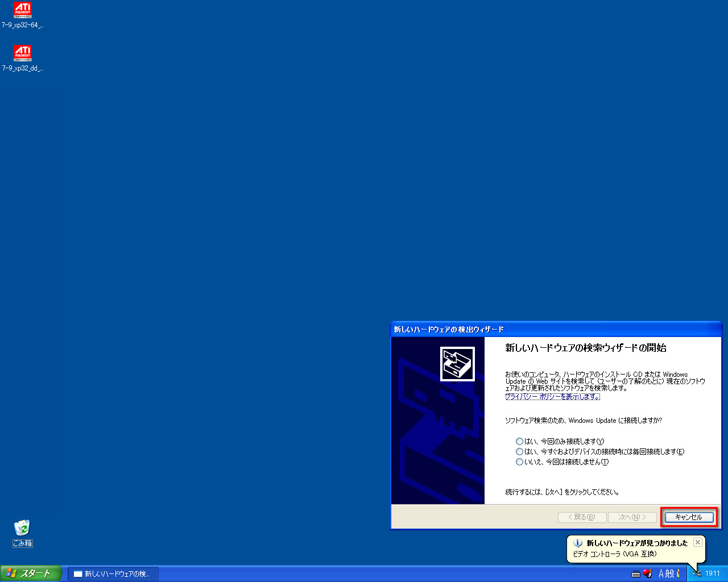Screen dimensions: 728x582
Task: Click the new hardware found tray icon
Action: click(x=697, y=573)
